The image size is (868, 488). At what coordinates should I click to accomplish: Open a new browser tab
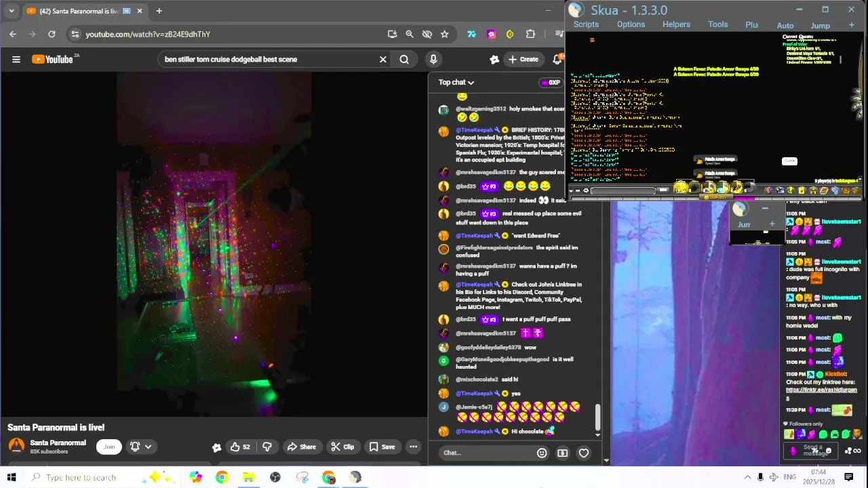(159, 11)
